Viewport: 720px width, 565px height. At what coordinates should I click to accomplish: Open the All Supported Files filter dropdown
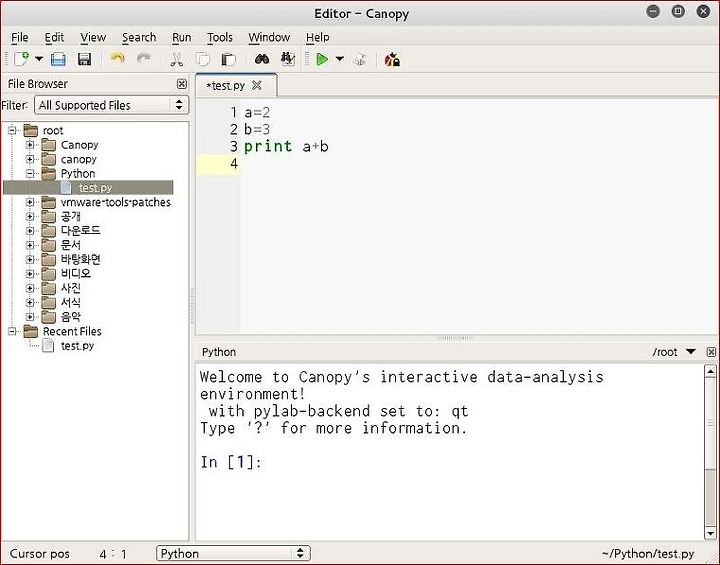pos(112,105)
